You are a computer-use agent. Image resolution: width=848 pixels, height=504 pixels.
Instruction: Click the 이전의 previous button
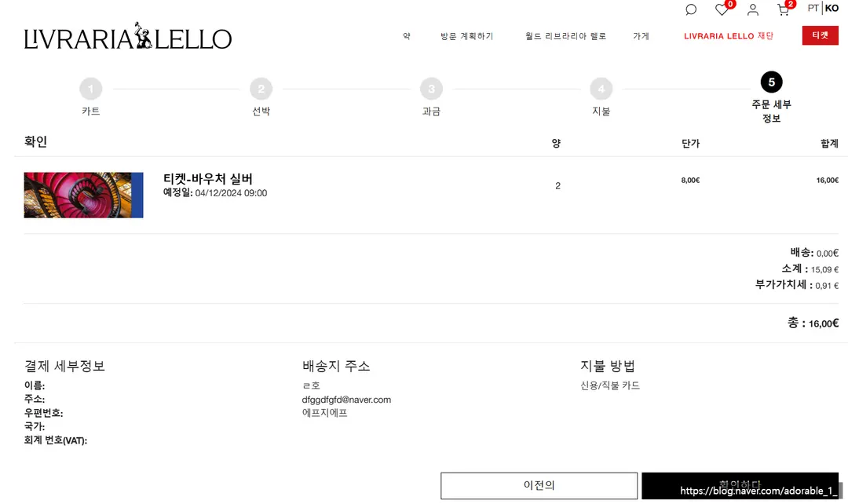[539, 485]
